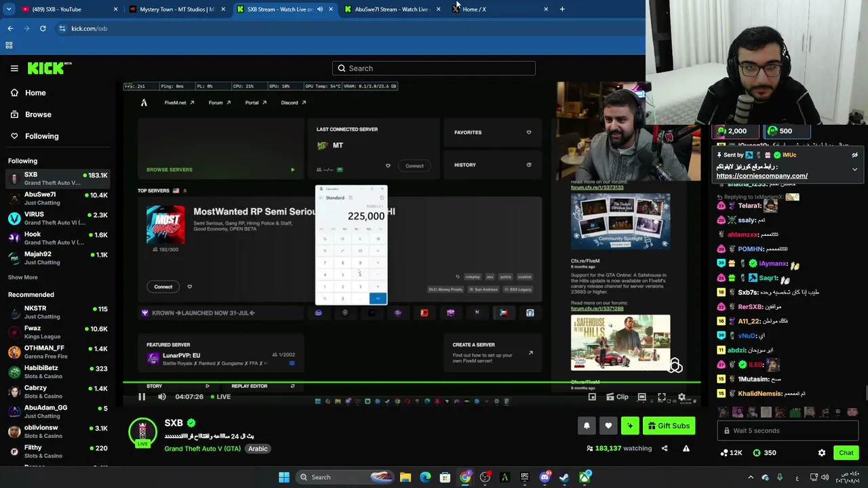868x488 pixels.
Task: Focus the Kick search box
Action: [x=434, y=68]
